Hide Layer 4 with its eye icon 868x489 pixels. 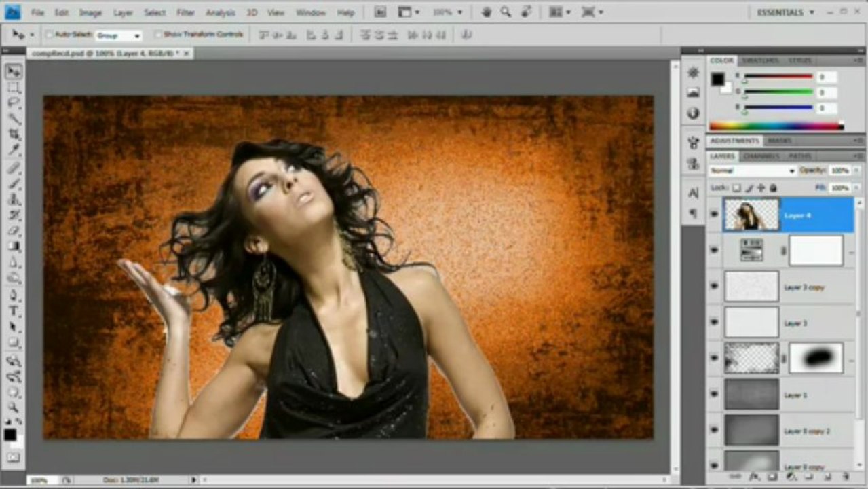[x=714, y=215]
